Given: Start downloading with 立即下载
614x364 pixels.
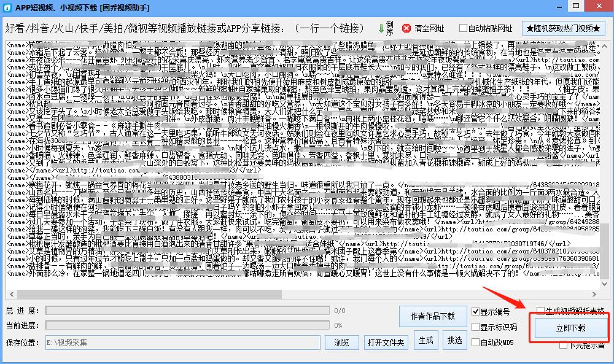Looking at the screenshot, I should click(570, 328).
